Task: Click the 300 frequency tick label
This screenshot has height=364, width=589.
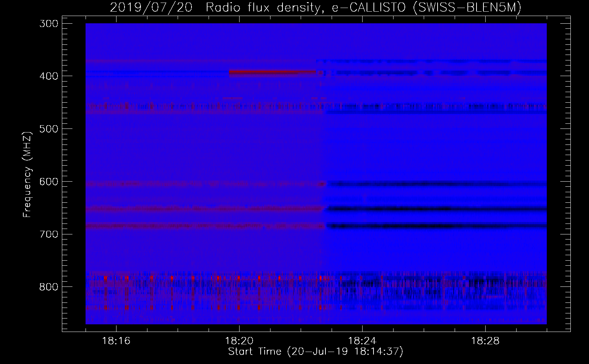Action: 48,24
